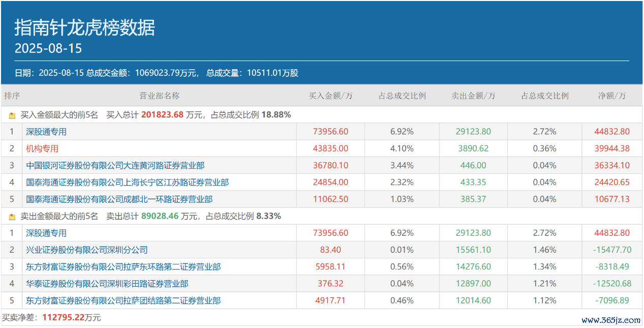Viewport: 644px width, 328px height.
Task: Open 华泰证券深圳彩田路证券营业部 link
Action: (x=107, y=283)
